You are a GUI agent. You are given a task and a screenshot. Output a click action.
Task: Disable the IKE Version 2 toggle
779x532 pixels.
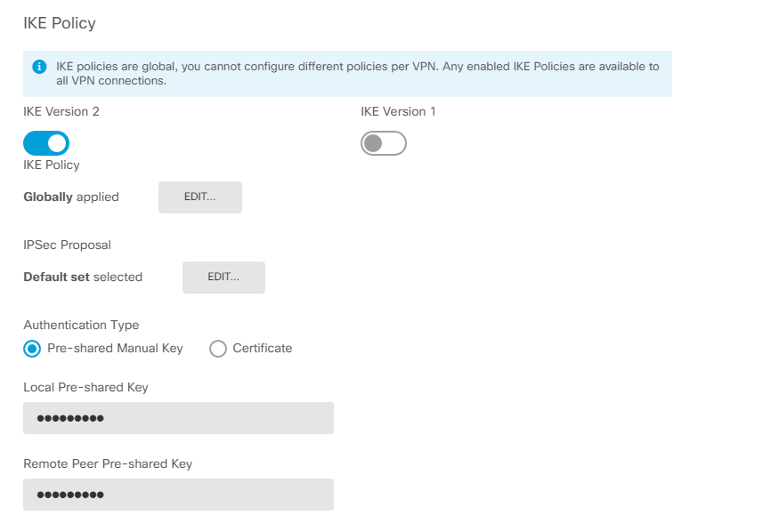[x=46, y=143]
